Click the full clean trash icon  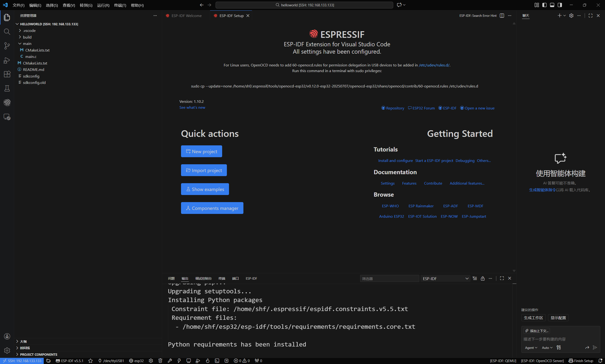[x=160, y=360]
